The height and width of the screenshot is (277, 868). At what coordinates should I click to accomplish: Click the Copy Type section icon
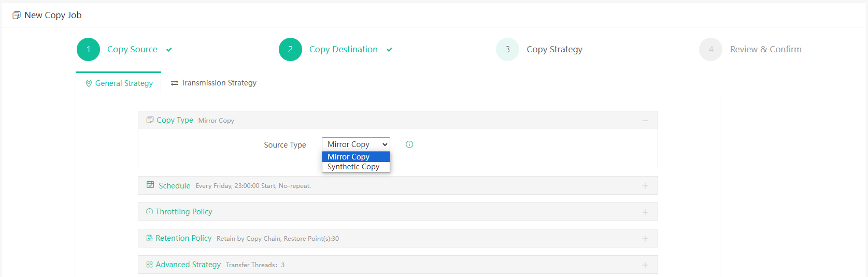[x=150, y=120]
